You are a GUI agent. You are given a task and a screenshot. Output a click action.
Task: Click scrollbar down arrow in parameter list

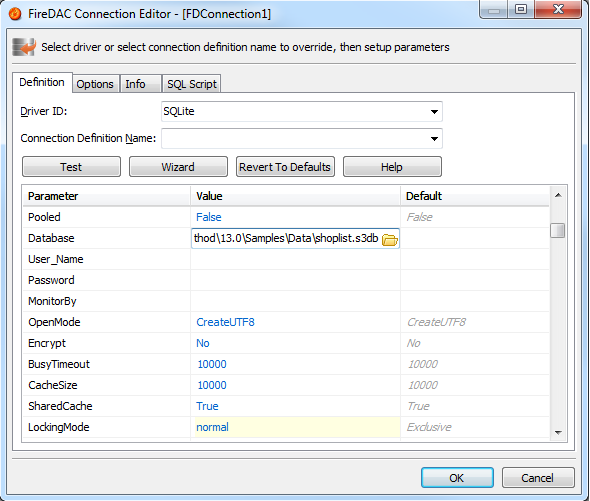(558, 433)
